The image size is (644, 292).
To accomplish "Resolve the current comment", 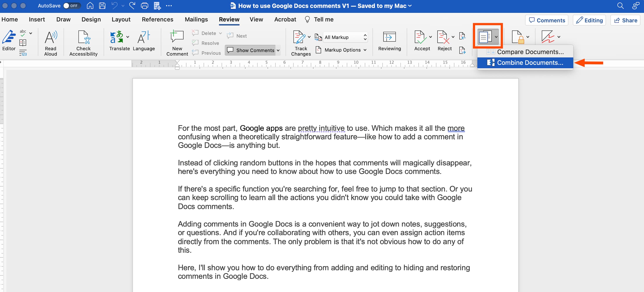I will pos(205,43).
